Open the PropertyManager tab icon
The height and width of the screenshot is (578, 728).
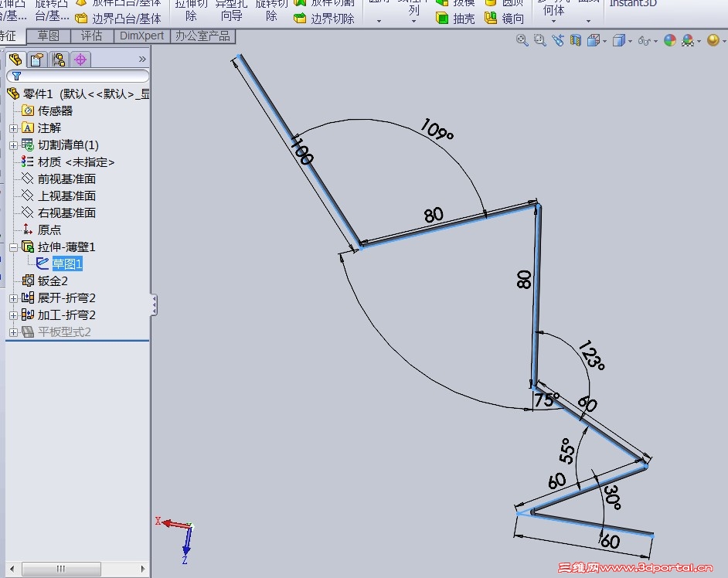tap(36, 59)
